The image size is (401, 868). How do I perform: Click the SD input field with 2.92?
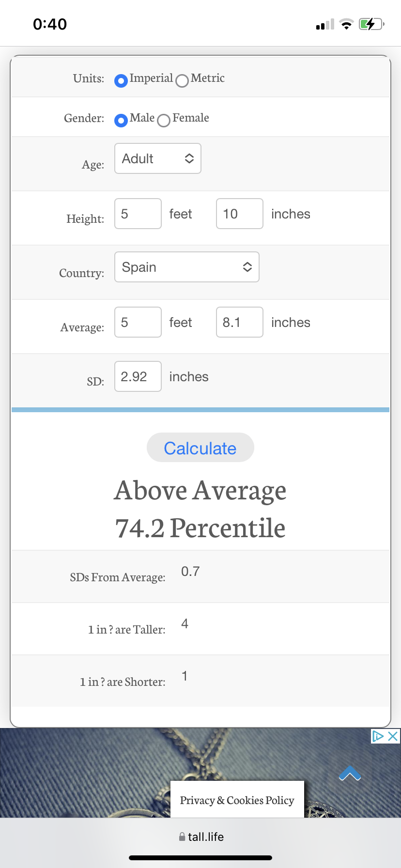(138, 376)
